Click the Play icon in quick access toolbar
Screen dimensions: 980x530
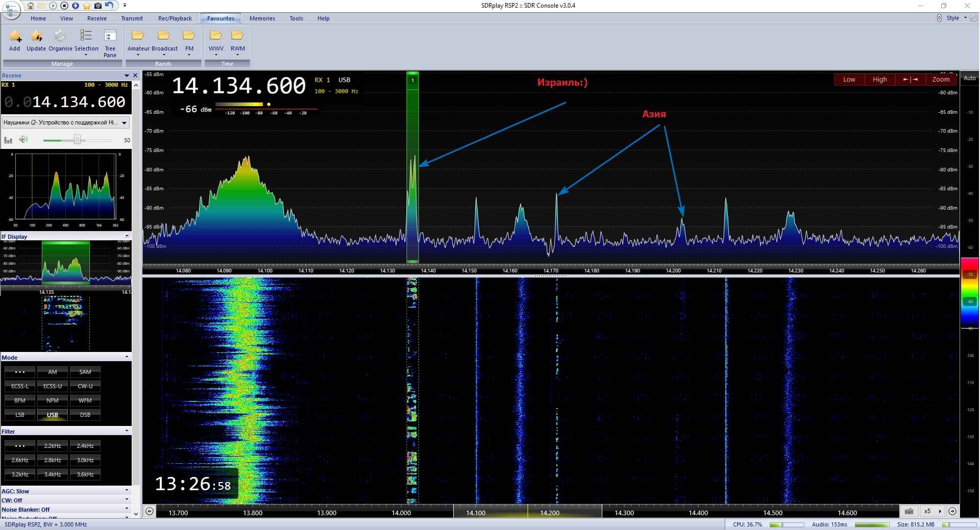point(53,6)
